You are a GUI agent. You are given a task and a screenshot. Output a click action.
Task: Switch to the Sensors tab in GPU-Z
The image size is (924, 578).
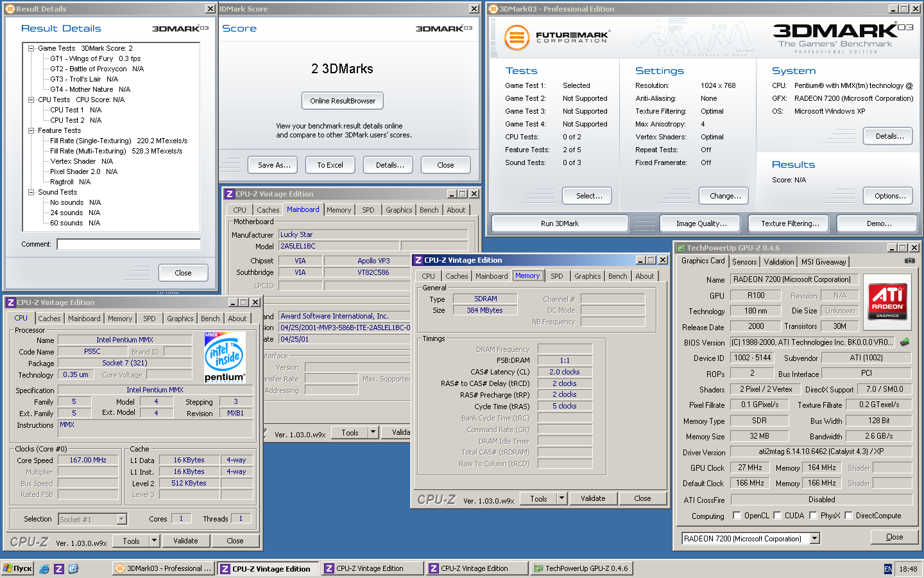point(744,262)
